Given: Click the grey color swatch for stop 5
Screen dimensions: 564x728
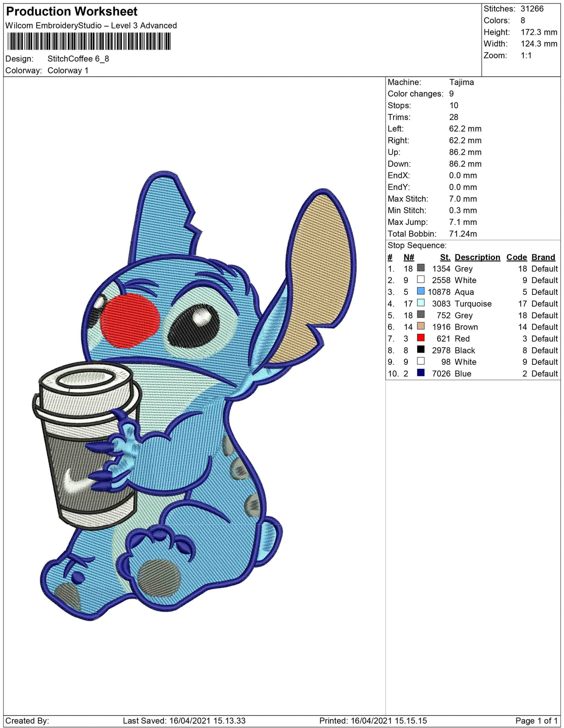Looking at the screenshot, I should click(x=421, y=315).
